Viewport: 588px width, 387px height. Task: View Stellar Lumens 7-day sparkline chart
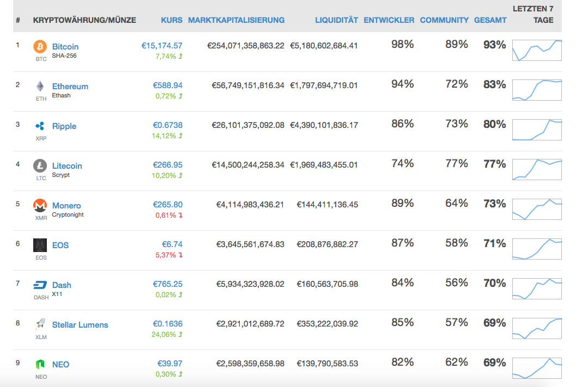tap(537, 328)
